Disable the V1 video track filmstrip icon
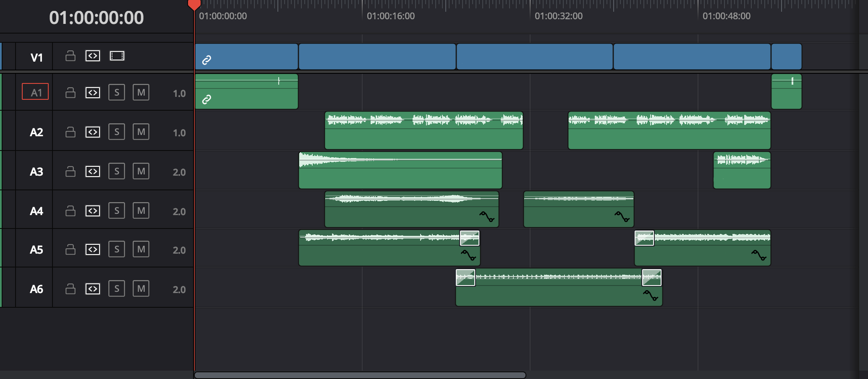The width and height of the screenshot is (868, 379). (117, 56)
